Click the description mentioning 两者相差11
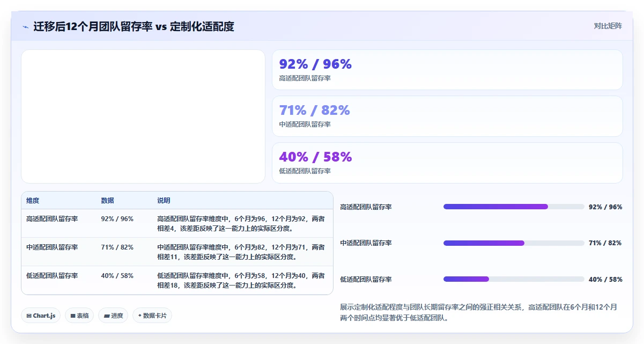The height and width of the screenshot is (344, 644). (x=241, y=252)
